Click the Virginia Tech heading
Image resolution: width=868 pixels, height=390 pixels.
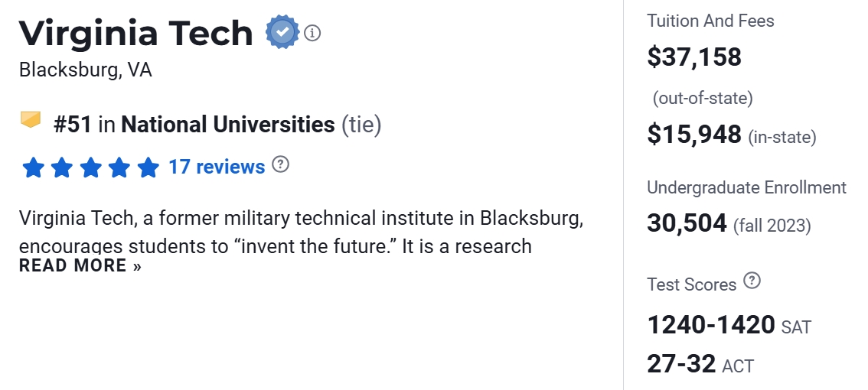tap(135, 33)
